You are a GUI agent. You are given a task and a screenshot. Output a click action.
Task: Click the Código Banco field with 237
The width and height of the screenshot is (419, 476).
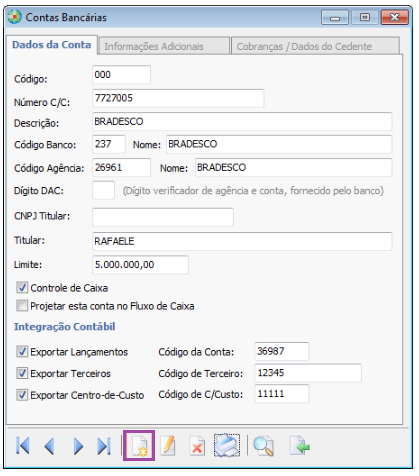coord(109,144)
